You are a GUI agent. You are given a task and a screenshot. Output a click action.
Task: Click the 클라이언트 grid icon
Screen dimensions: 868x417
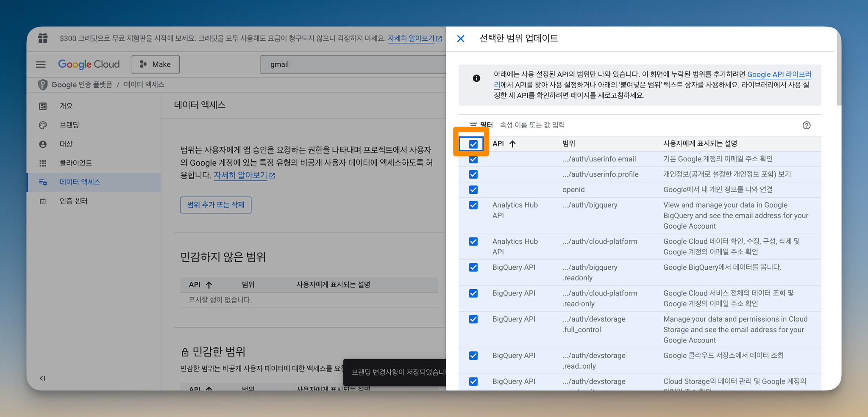point(43,163)
